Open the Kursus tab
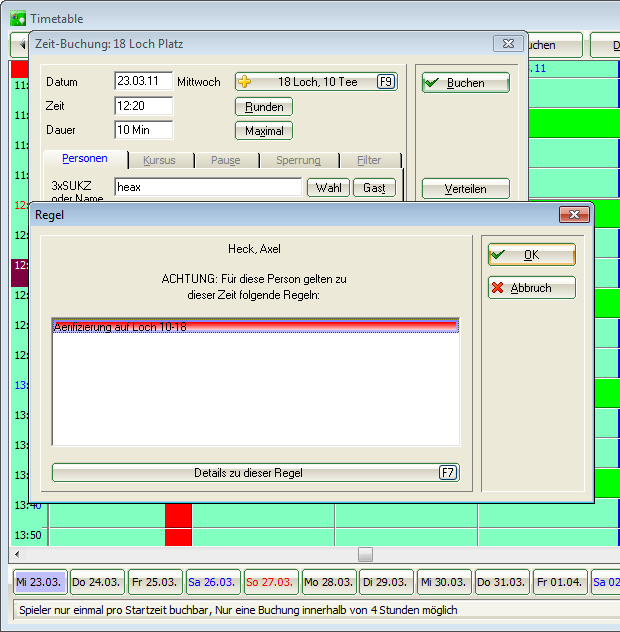 (159, 160)
